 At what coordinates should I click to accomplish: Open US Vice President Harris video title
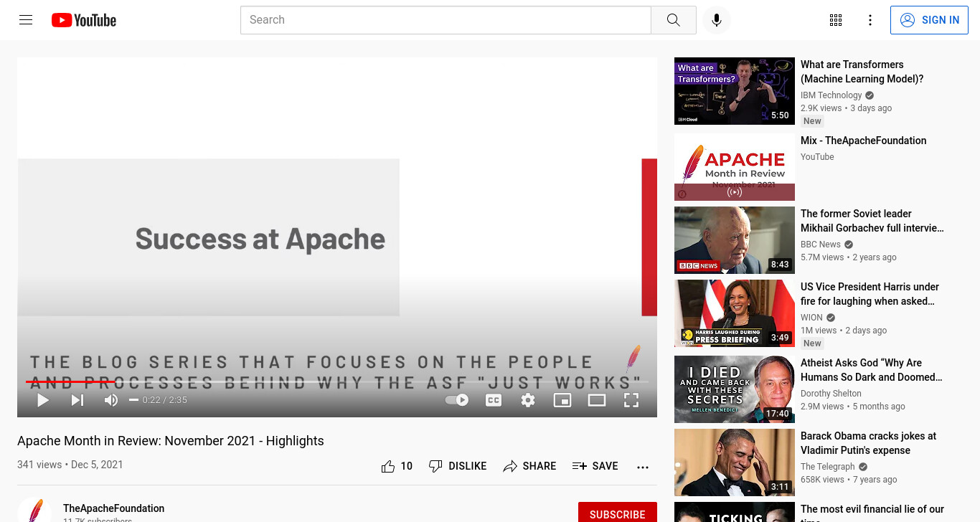pyautogui.click(x=870, y=294)
